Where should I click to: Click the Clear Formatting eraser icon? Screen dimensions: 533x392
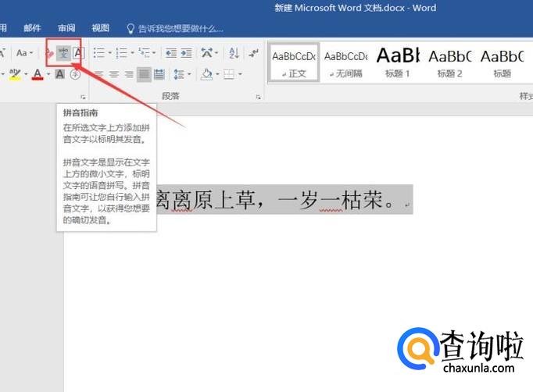coord(50,53)
